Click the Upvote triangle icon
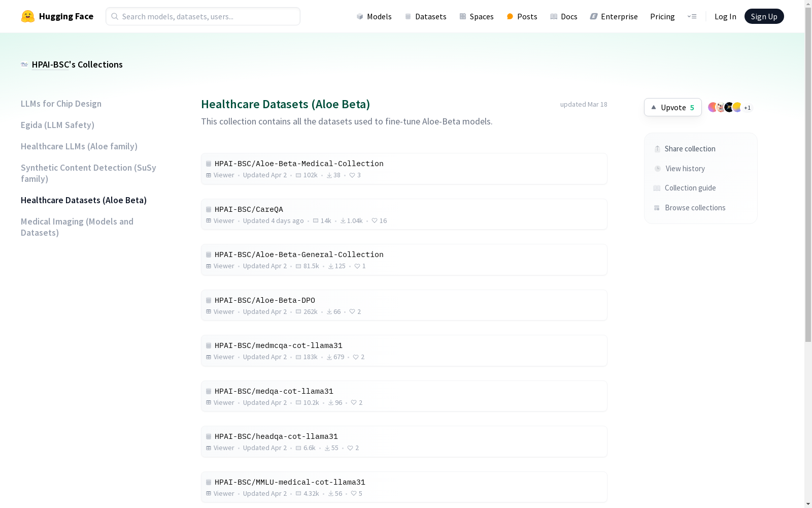 pos(654,107)
